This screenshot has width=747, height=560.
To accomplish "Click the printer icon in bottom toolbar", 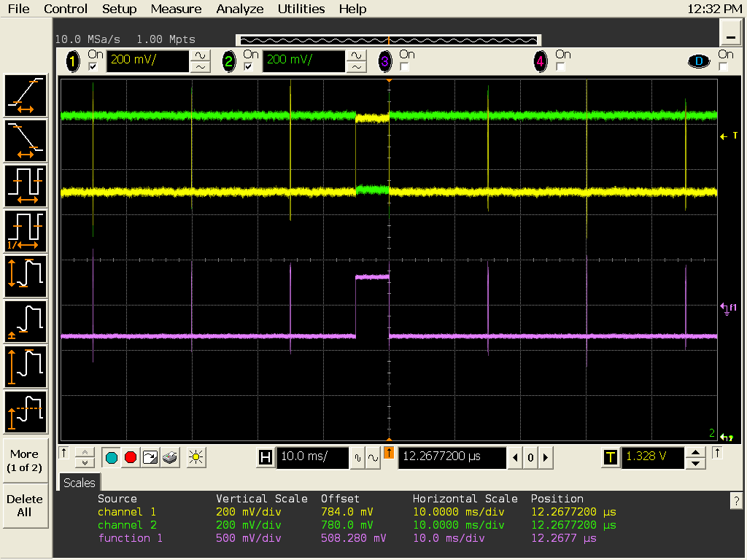I will tap(169, 457).
